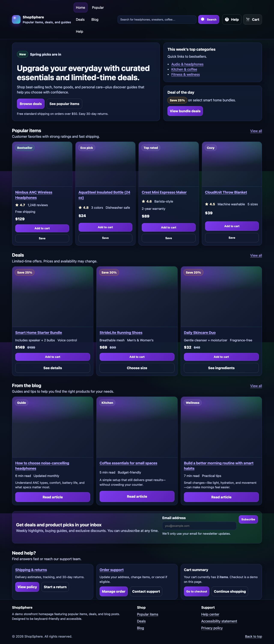Click the Browse deals button
This screenshot has height=644, width=274.
pyautogui.click(x=31, y=104)
